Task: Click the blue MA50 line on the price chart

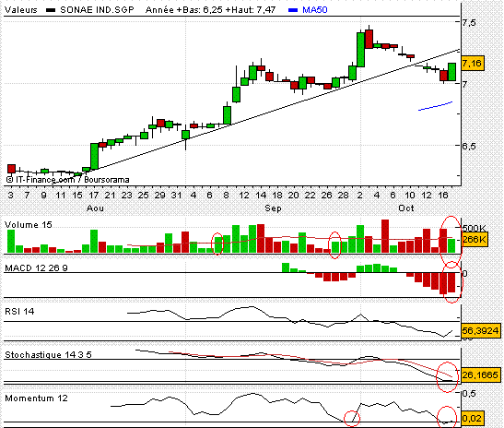Action: tap(435, 106)
